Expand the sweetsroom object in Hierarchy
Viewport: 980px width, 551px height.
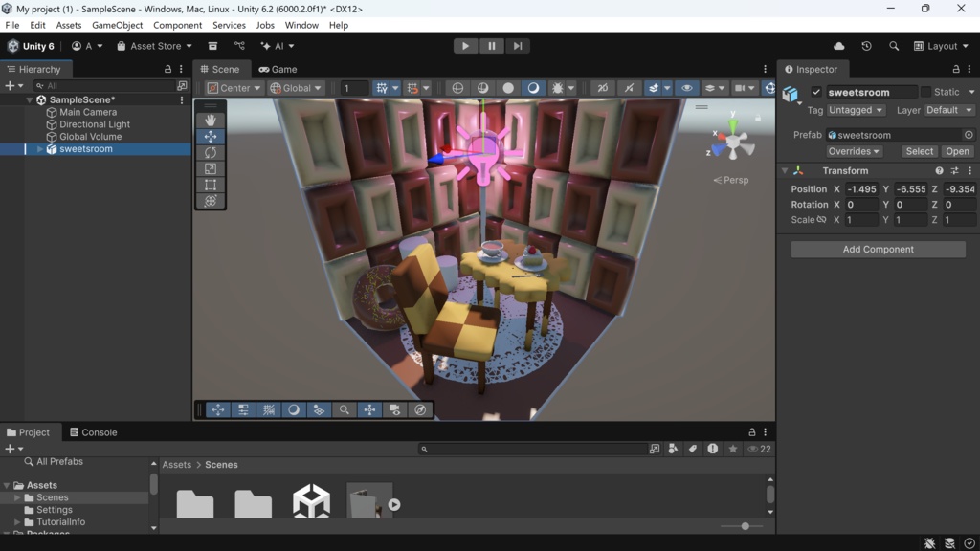point(40,149)
